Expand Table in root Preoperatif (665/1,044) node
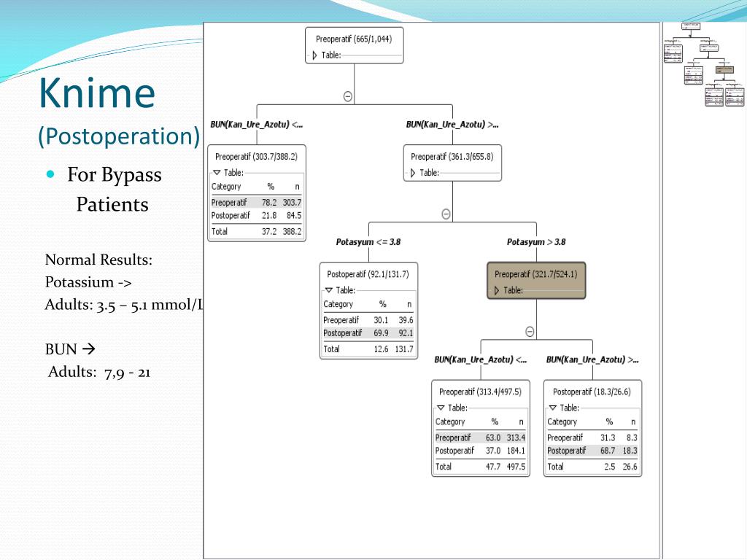The width and height of the screenshot is (747, 560). coord(314,55)
